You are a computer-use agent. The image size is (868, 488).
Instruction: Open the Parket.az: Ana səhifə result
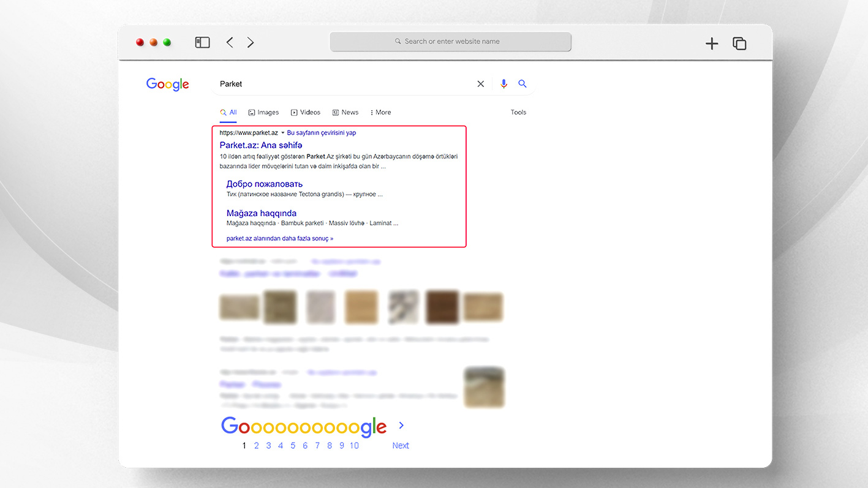tap(261, 145)
